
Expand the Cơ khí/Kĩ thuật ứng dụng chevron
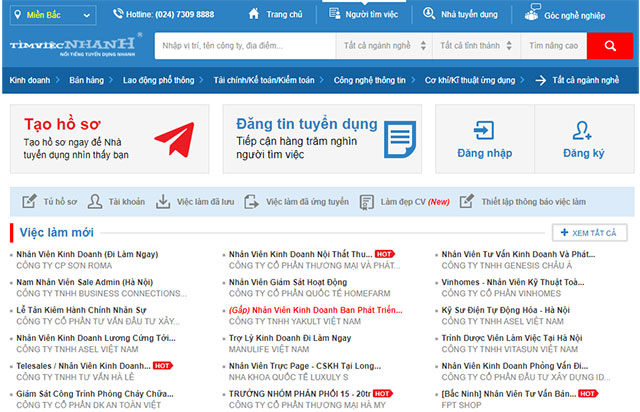[x=522, y=80]
